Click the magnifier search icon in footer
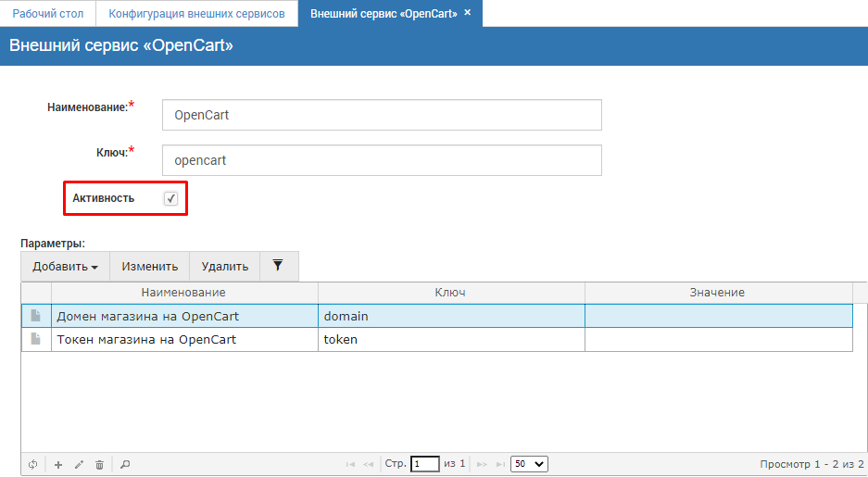Screen dimensions: 868x477 [125, 464]
